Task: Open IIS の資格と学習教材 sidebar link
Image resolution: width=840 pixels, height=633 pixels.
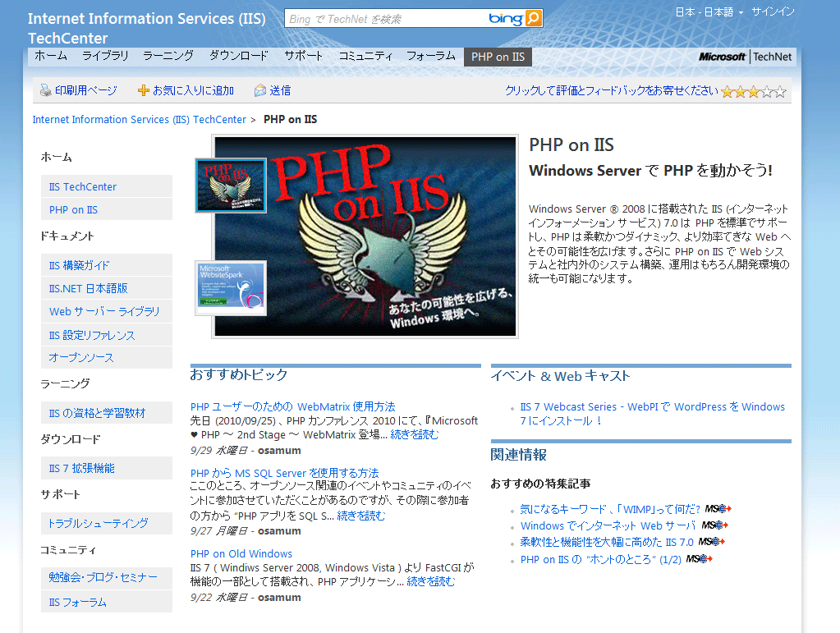Action: [107, 413]
